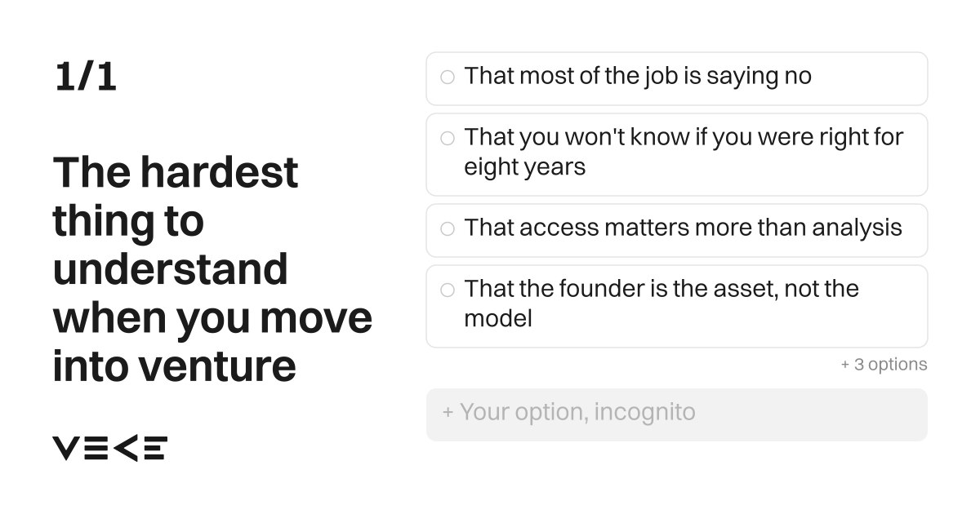
Task: Select radio circle for 'most of the job is saying no'
Action: [448, 78]
